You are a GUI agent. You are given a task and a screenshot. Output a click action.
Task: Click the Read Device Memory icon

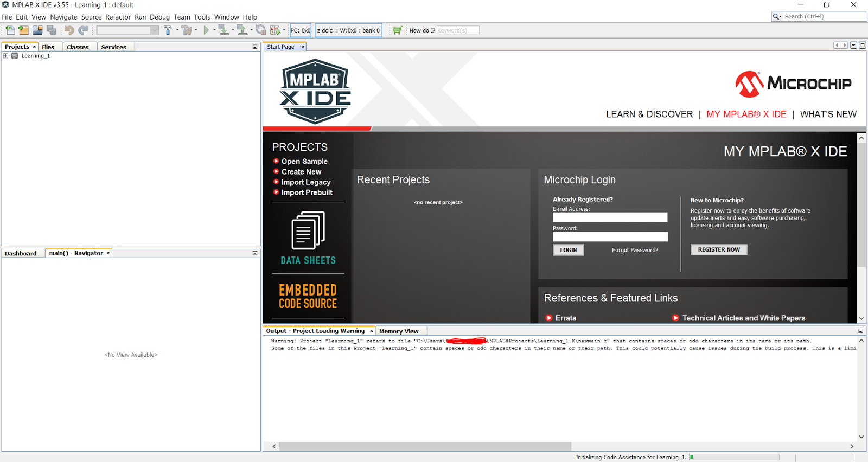pyautogui.click(x=242, y=30)
